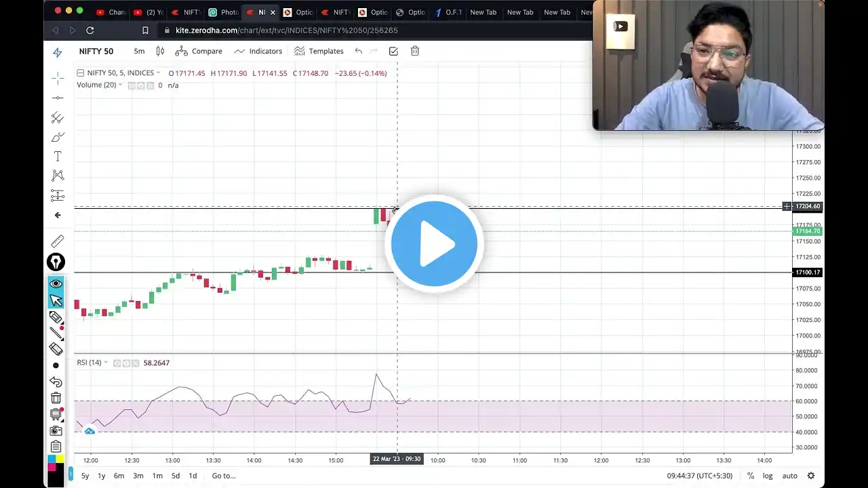Select the line pen annotation tool

(57, 333)
